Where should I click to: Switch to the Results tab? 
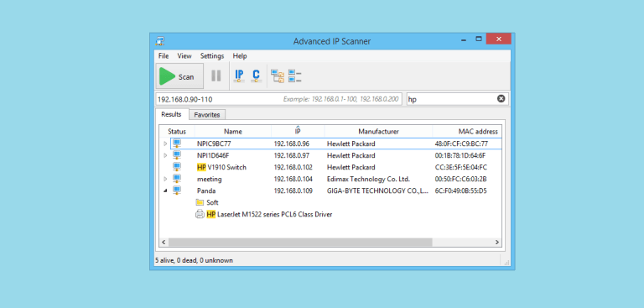tap(171, 114)
